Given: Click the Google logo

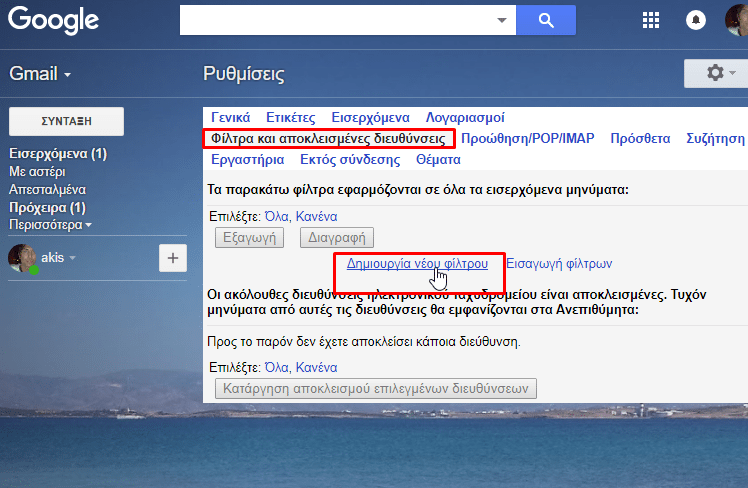Looking at the screenshot, I should click(53, 20).
